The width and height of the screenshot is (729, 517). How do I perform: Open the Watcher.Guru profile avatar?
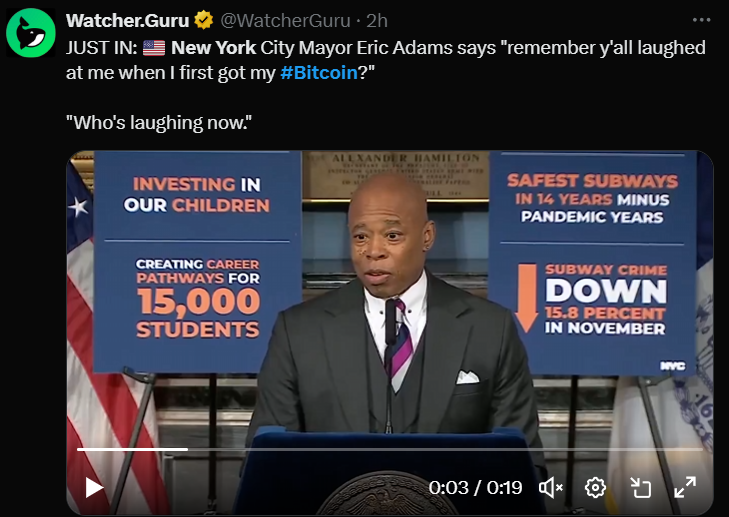pyautogui.click(x=31, y=33)
